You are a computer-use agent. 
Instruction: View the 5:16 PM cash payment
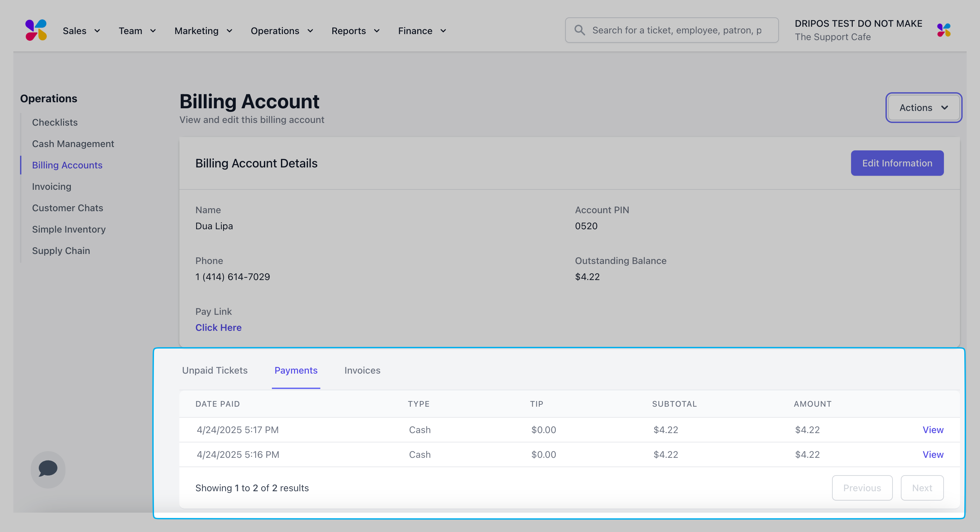point(933,454)
